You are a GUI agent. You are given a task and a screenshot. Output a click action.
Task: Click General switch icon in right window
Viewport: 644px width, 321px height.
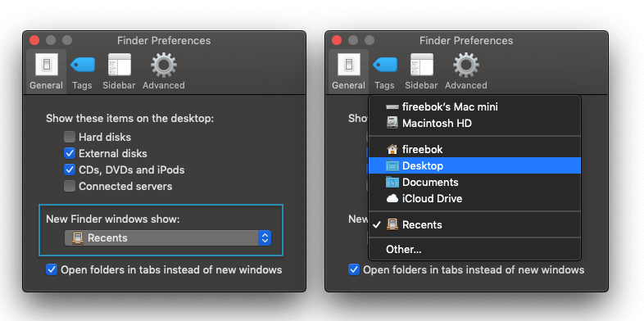point(349,65)
